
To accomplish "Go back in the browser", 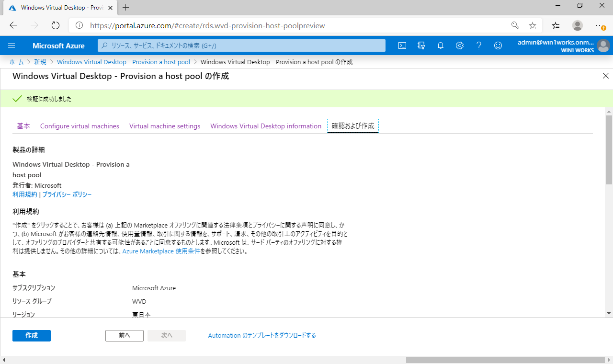I will click(x=13, y=25).
